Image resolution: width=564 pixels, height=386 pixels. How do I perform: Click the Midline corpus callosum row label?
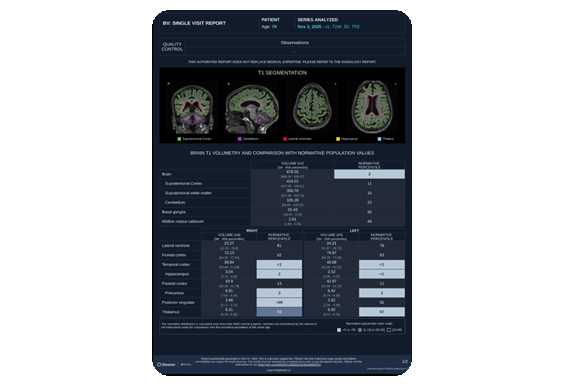183,222
